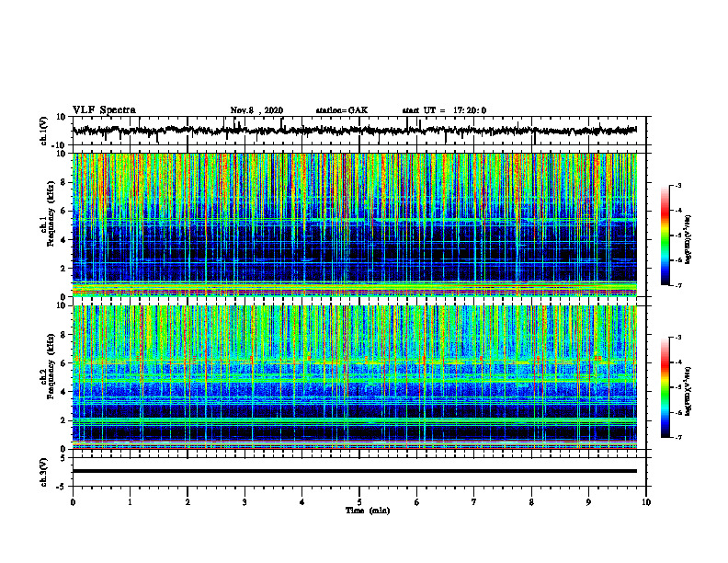The height and width of the screenshot is (563, 728).
Task: Click the '7' tick on the Time axis
Action: click(474, 502)
